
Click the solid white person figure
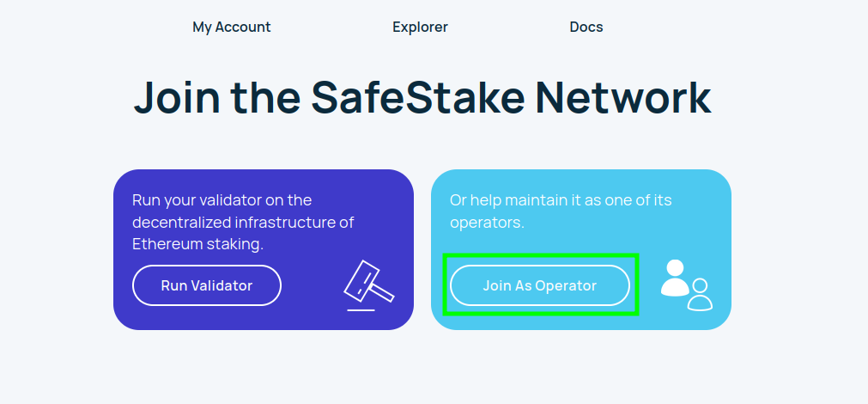pyautogui.click(x=675, y=278)
